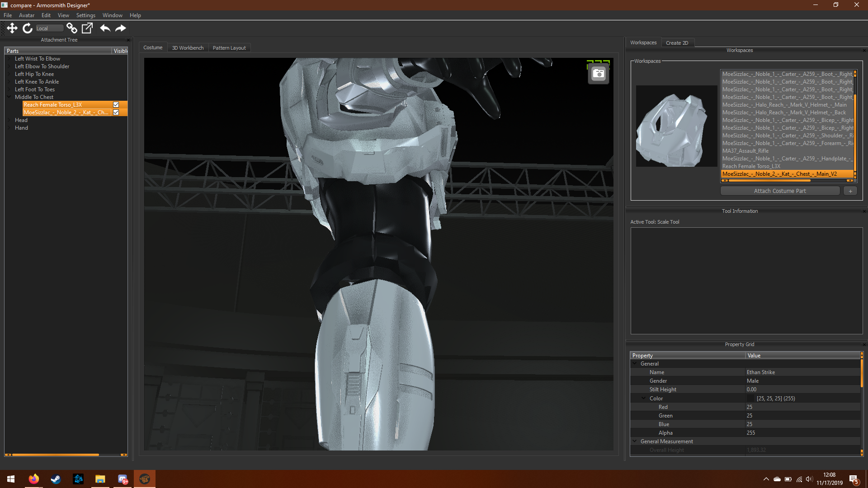
Task: Click the volume icon in system tray
Action: (x=809, y=479)
